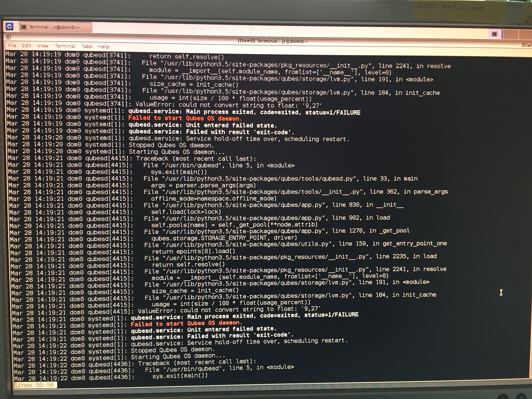Open the window menu icon in titlebar
The height and width of the screenshot is (399, 532).
click(x=8, y=37)
